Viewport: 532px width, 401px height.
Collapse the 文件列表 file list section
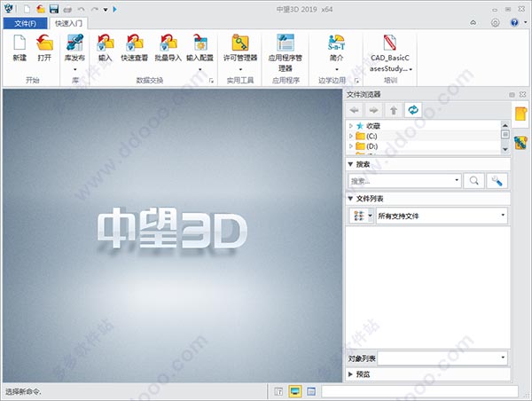coord(350,199)
